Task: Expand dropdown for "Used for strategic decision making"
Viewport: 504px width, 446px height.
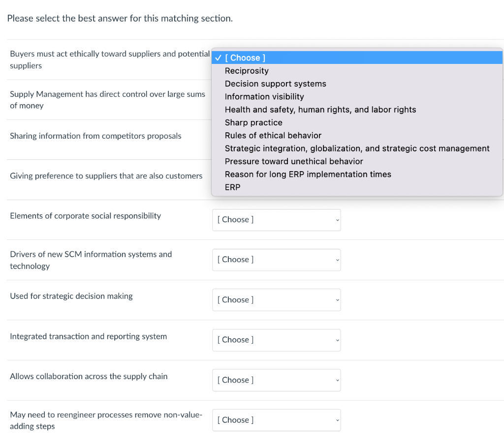Action: pos(276,300)
